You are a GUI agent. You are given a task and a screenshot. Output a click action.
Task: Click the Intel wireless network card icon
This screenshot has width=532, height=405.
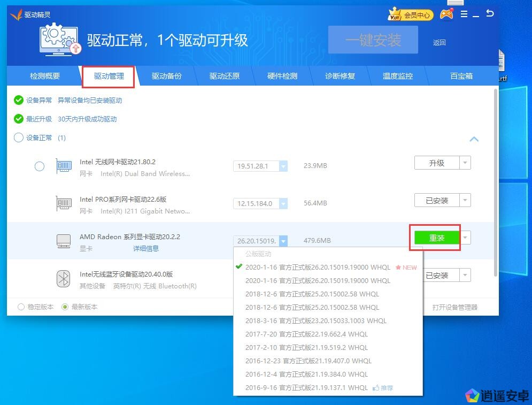(x=64, y=166)
